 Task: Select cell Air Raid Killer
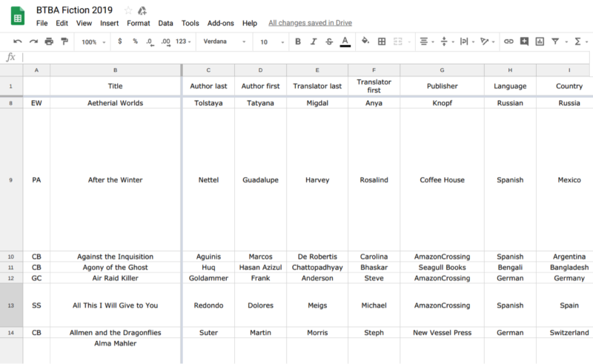[x=116, y=278]
